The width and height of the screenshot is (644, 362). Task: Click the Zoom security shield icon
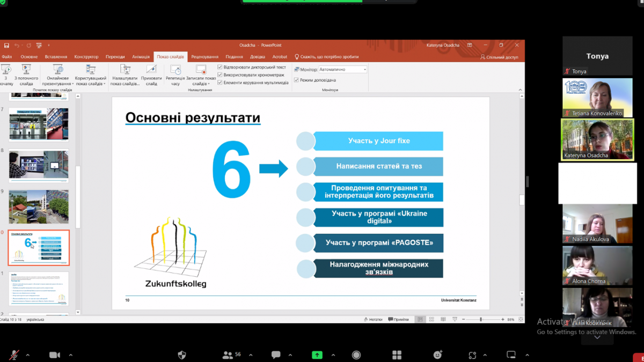pos(182,355)
